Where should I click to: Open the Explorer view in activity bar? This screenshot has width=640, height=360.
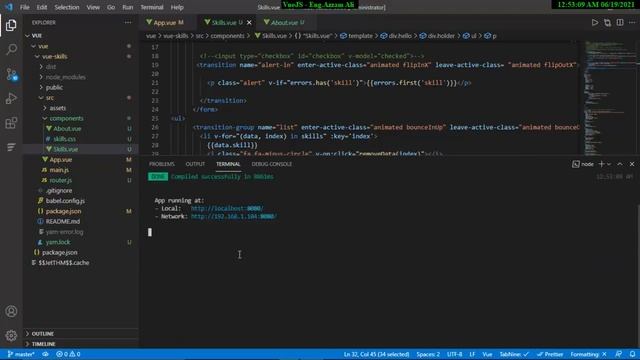(11, 25)
